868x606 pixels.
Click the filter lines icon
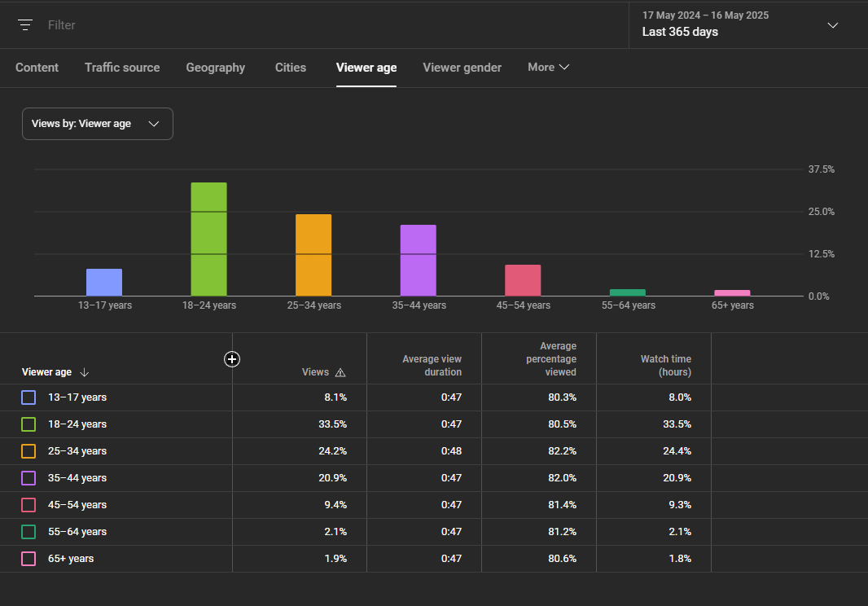[x=25, y=25]
